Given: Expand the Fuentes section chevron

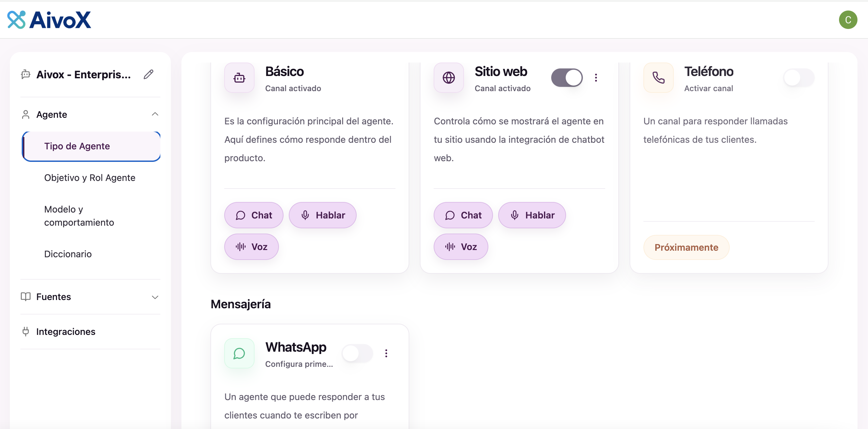Looking at the screenshot, I should tap(155, 297).
